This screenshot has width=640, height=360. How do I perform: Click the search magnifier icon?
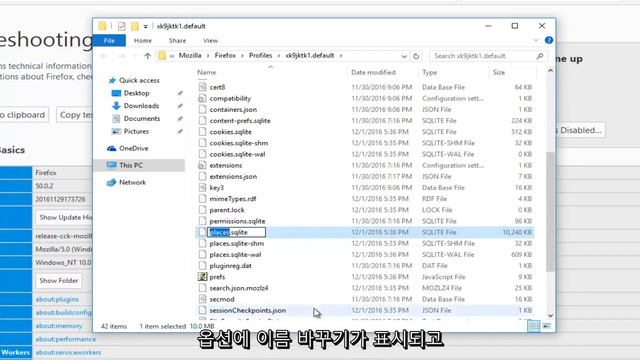point(540,56)
